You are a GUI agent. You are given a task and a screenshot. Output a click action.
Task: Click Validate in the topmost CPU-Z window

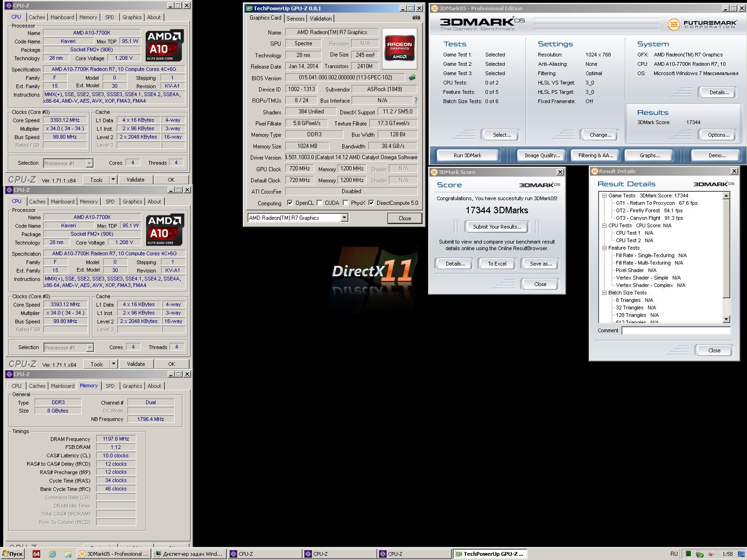(x=135, y=180)
